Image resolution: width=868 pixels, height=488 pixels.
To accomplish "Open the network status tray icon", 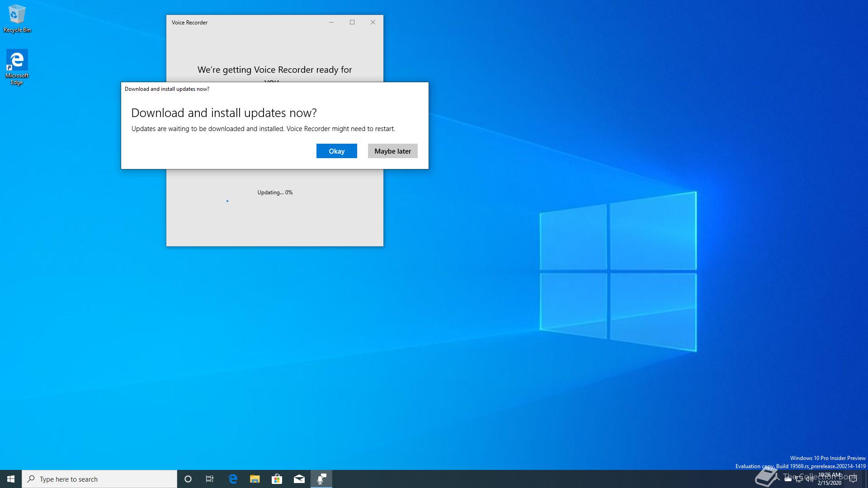I will click(x=799, y=479).
